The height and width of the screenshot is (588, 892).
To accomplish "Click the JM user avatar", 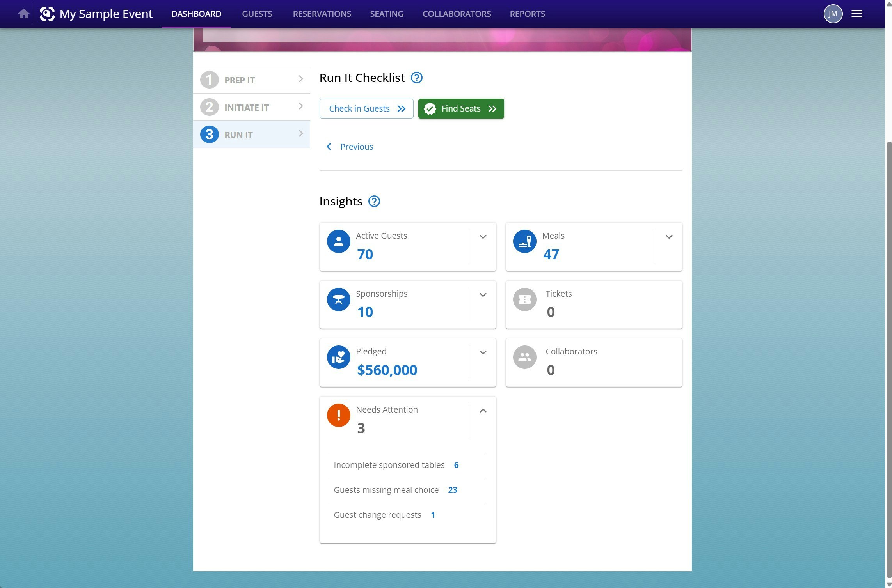I will point(833,14).
